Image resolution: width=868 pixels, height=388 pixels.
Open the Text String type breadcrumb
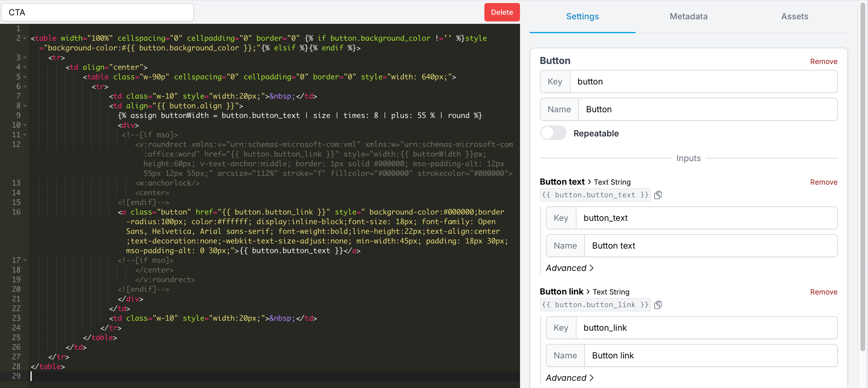click(x=612, y=182)
